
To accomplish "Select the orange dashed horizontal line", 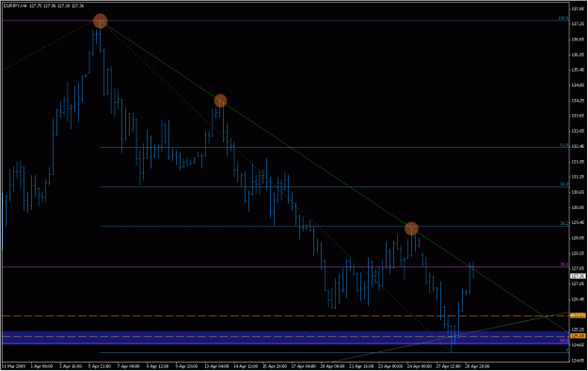I will click(285, 316).
